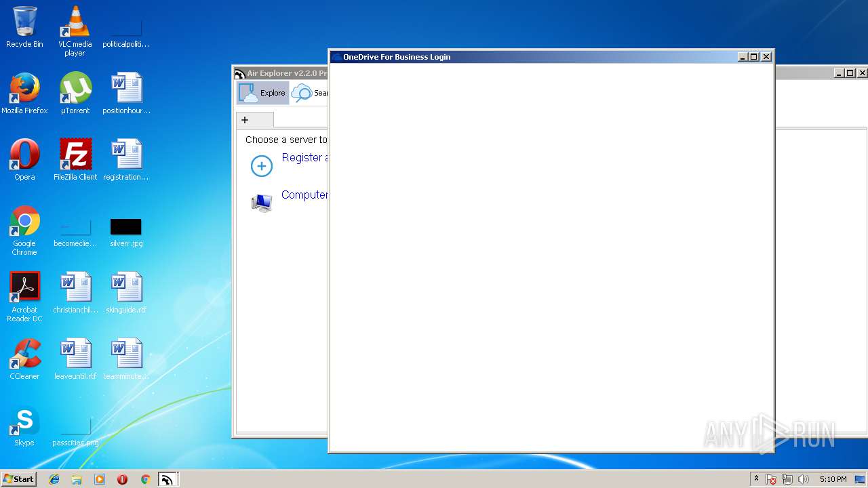The height and width of the screenshot is (488, 868).
Task: Launch CCleaner from the desktop
Action: tap(24, 359)
